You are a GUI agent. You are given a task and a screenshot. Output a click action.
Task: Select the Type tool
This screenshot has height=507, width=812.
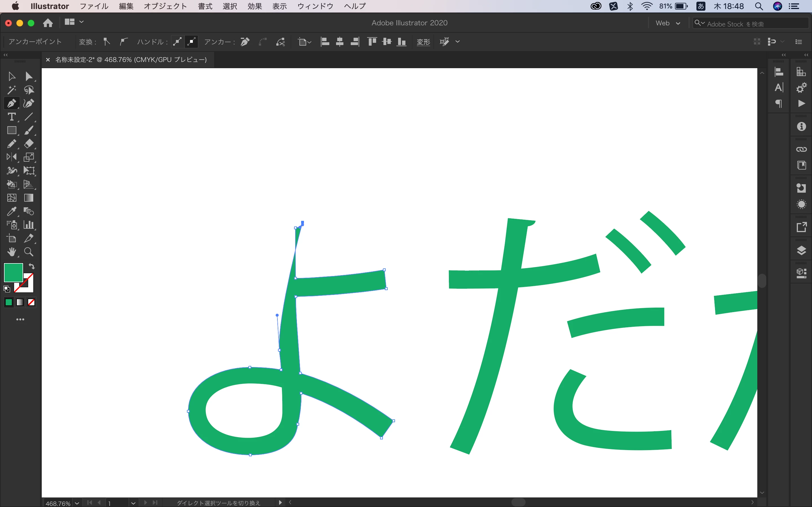tap(11, 117)
